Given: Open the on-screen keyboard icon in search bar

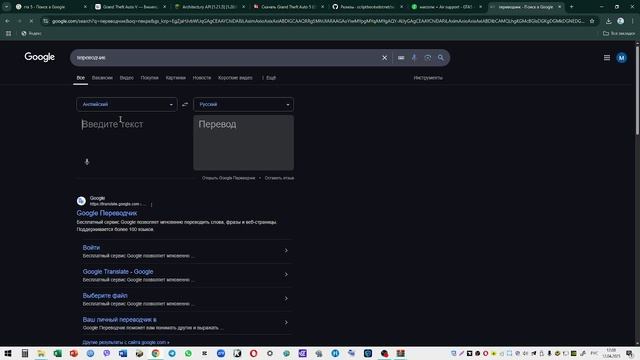Looking at the screenshot, I should tap(401, 58).
